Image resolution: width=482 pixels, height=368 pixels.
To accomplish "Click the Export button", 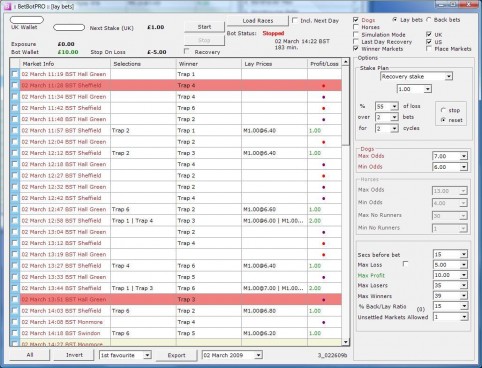I will 176,355.
